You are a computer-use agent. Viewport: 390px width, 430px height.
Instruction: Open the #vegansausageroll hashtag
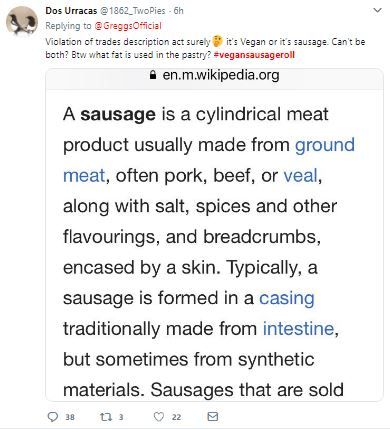tap(254, 55)
